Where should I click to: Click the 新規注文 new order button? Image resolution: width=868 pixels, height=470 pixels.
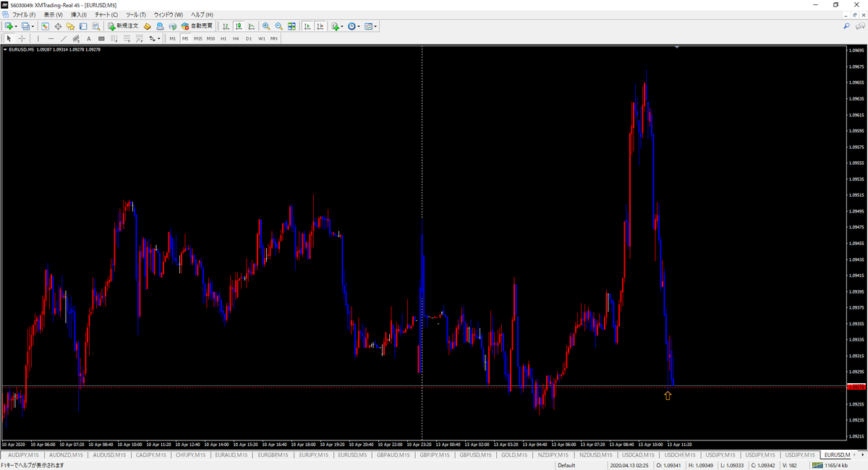click(124, 26)
